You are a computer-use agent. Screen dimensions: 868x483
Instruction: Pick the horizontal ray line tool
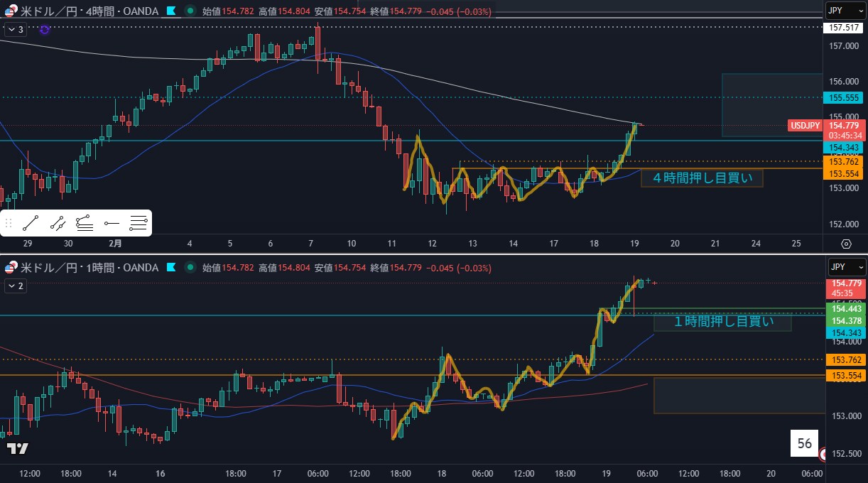coord(112,224)
